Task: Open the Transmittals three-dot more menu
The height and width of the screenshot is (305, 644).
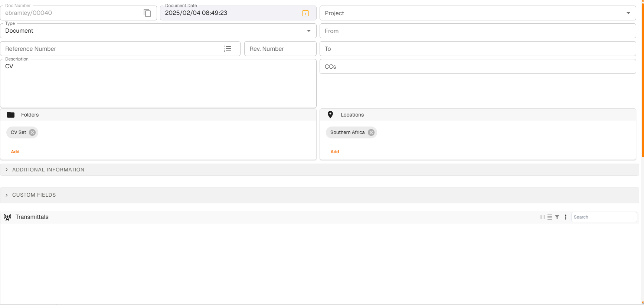Action: (x=566, y=217)
